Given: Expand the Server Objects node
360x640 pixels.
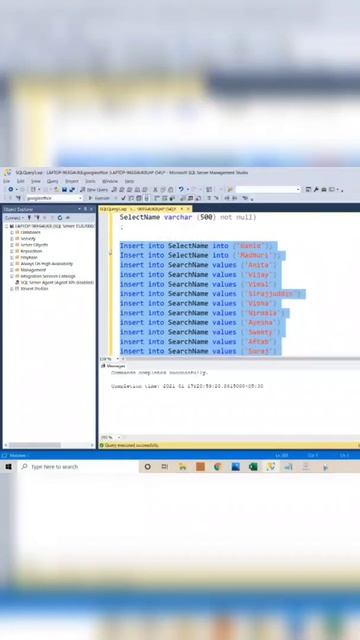Looking at the screenshot, I should click(12, 245).
